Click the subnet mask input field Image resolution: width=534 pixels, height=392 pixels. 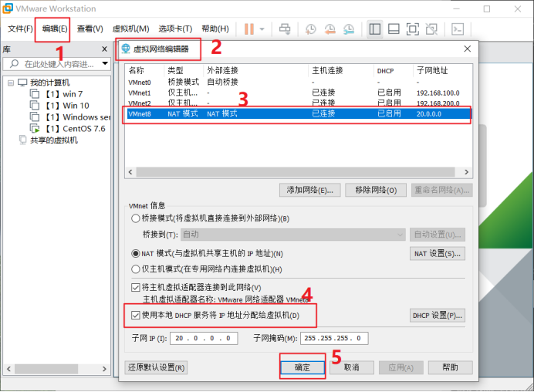pyautogui.click(x=334, y=338)
